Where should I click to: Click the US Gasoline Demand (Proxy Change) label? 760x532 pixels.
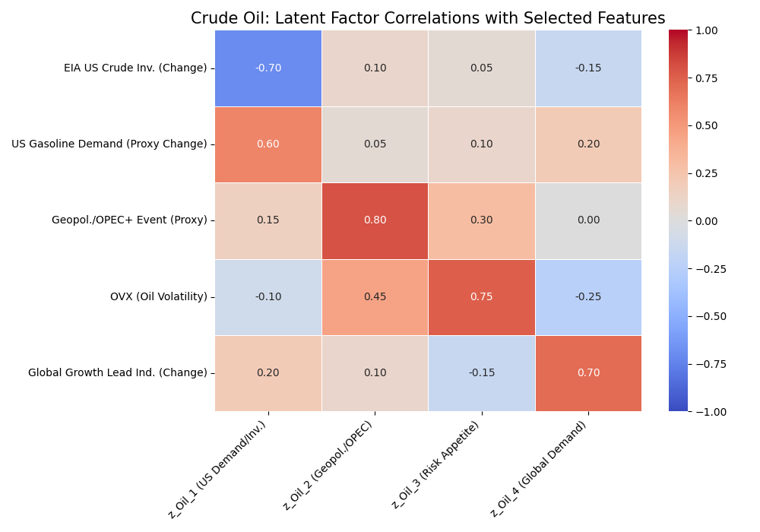109,144
